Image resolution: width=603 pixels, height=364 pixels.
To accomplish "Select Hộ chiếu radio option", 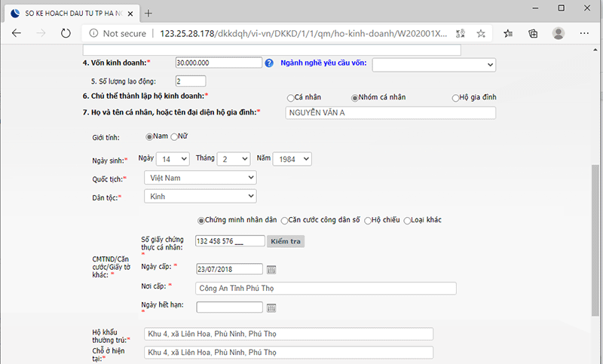I will [x=368, y=221].
